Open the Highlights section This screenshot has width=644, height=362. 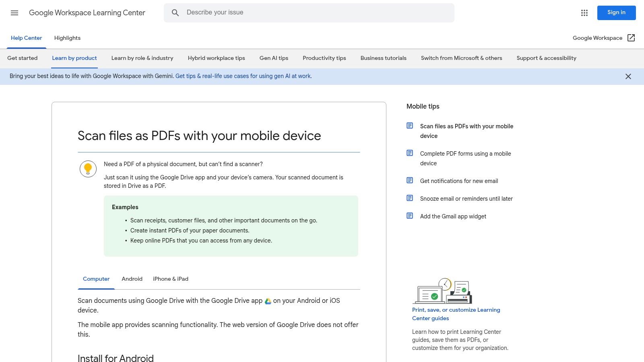(67, 38)
